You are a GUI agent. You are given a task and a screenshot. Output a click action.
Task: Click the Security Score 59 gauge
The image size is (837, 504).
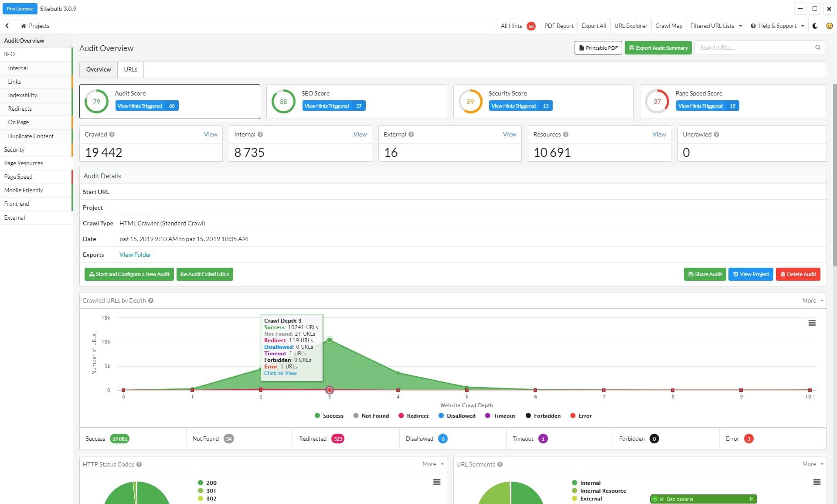tap(470, 102)
